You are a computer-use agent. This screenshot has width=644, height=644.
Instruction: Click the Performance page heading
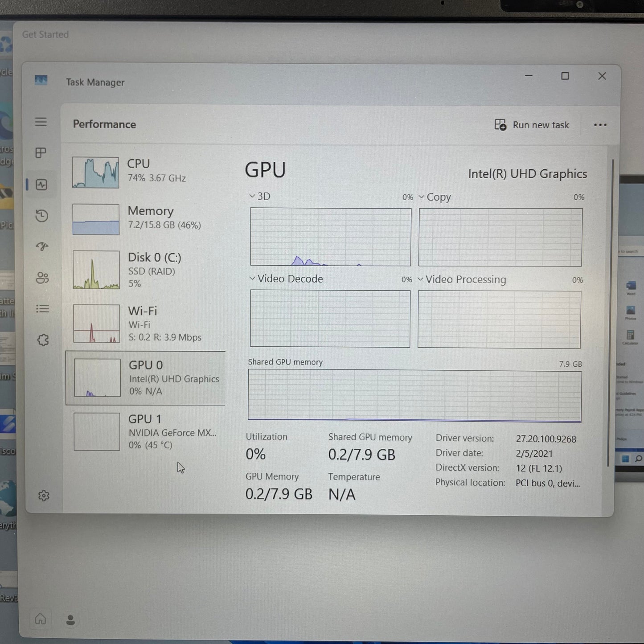click(x=104, y=124)
